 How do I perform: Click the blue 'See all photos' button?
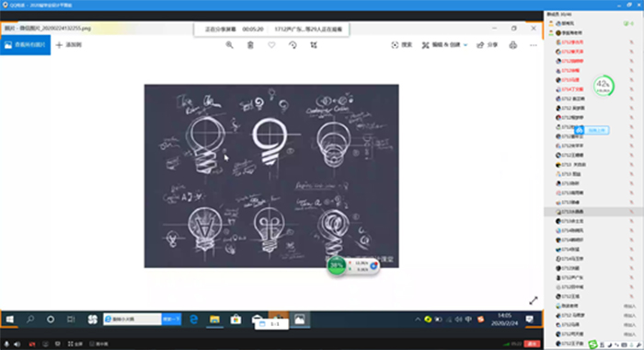click(25, 45)
